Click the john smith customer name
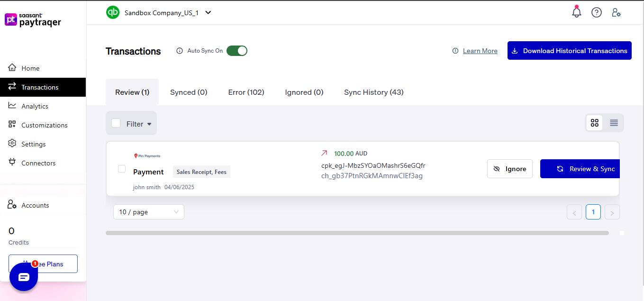 [x=147, y=187]
